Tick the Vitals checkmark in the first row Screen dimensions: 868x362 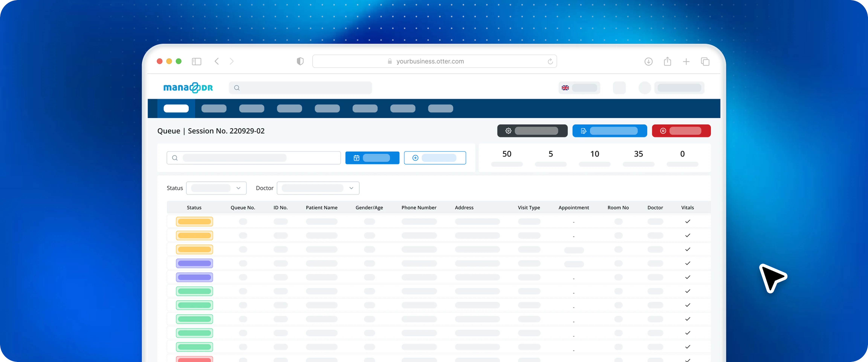pos(687,222)
